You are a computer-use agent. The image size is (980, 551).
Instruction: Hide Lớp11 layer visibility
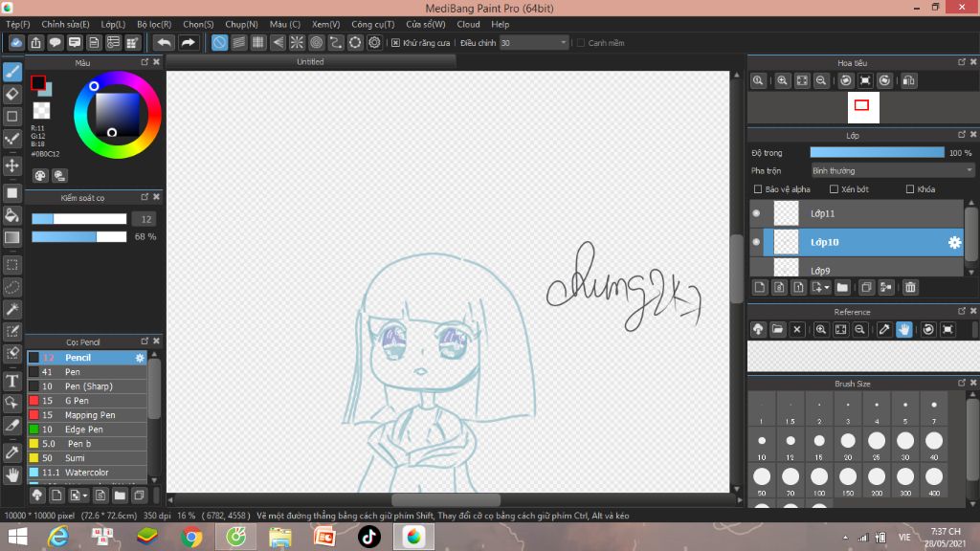tap(756, 213)
